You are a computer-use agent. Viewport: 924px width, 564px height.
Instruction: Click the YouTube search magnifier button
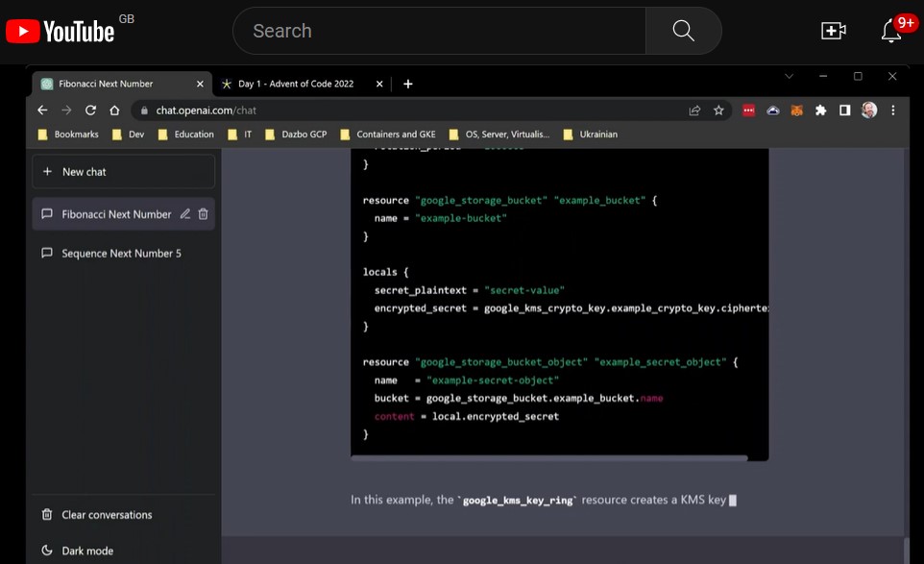pos(683,31)
